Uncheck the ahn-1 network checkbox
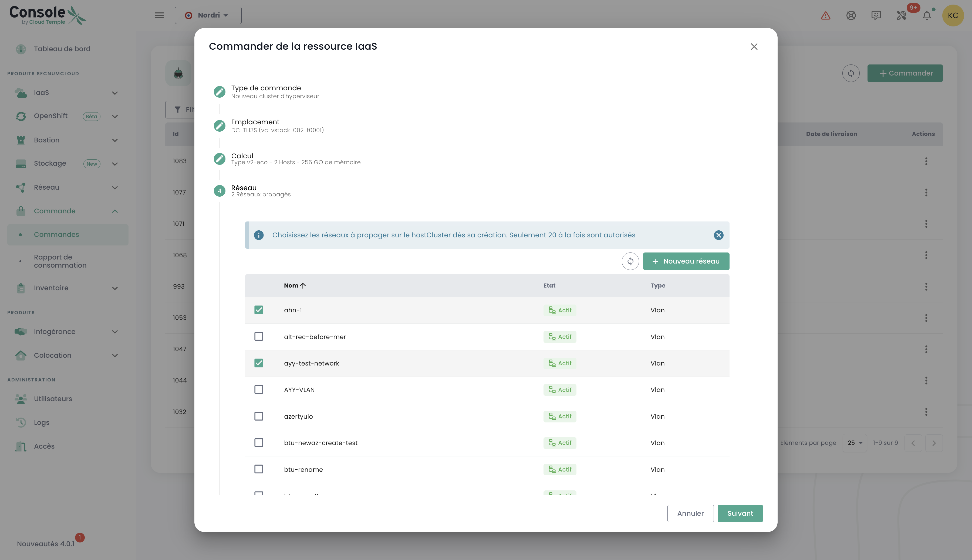Image resolution: width=972 pixels, height=560 pixels. pyautogui.click(x=259, y=310)
